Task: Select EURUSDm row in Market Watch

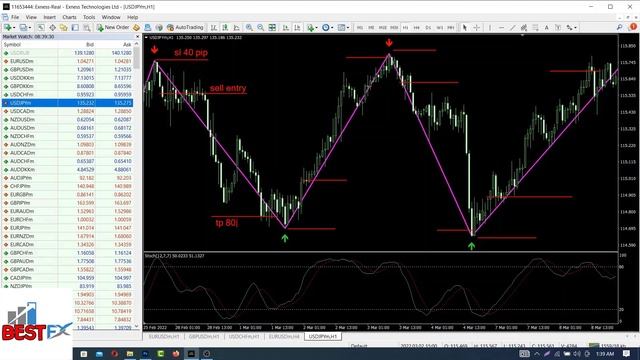Action: (x=67, y=61)
